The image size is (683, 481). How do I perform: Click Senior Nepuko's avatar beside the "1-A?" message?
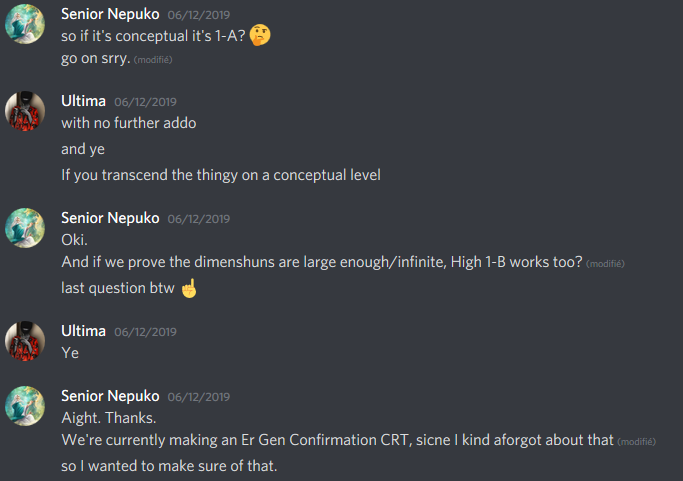(x=25, y=25)
